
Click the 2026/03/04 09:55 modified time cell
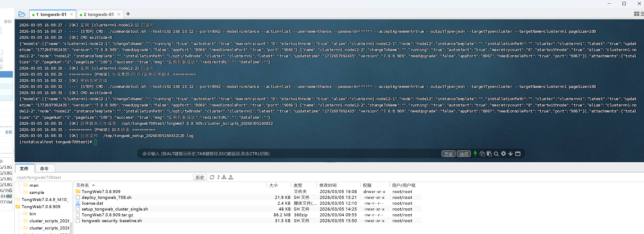pos(338,215)
